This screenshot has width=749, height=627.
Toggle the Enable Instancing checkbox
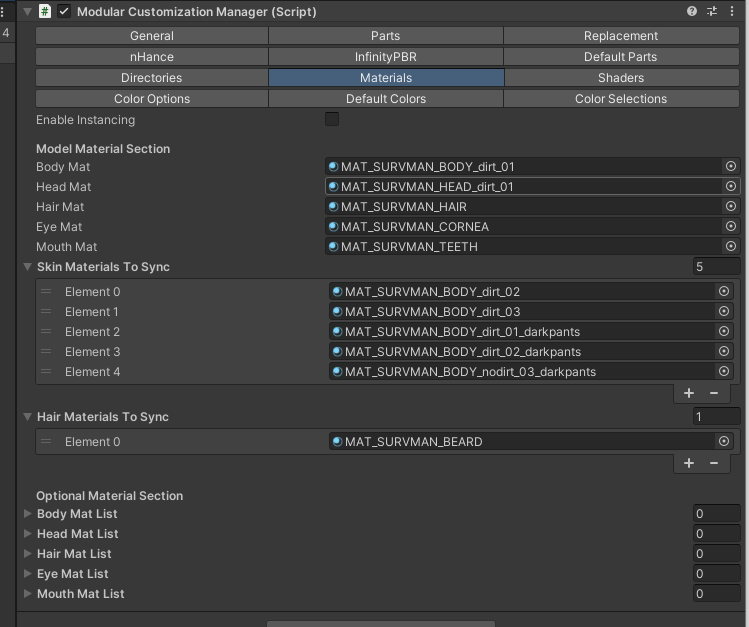(x=332, y=120)
